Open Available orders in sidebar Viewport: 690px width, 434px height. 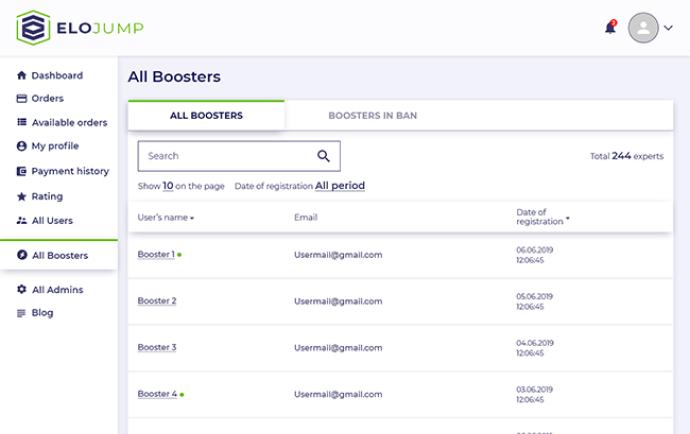[x=68, y=123]
